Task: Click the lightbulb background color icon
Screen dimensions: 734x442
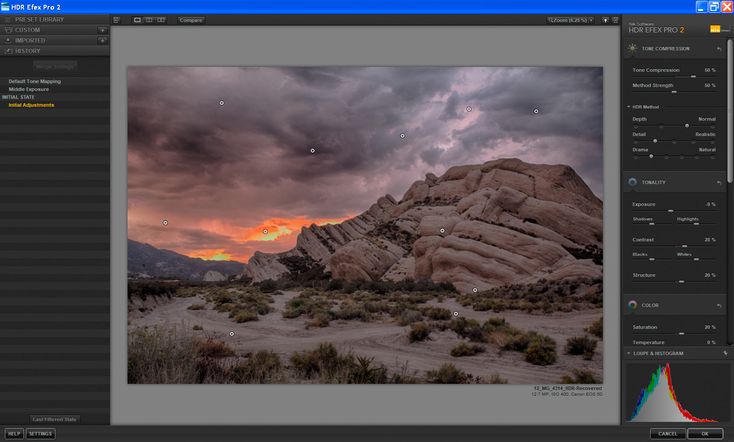Action: coord(605,19)
